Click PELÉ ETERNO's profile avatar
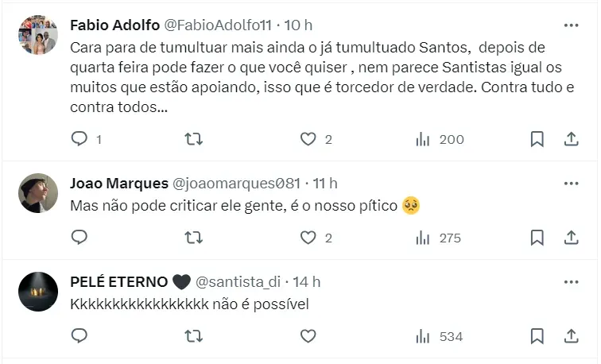The image size is (601, 364). tap(38, 291)
